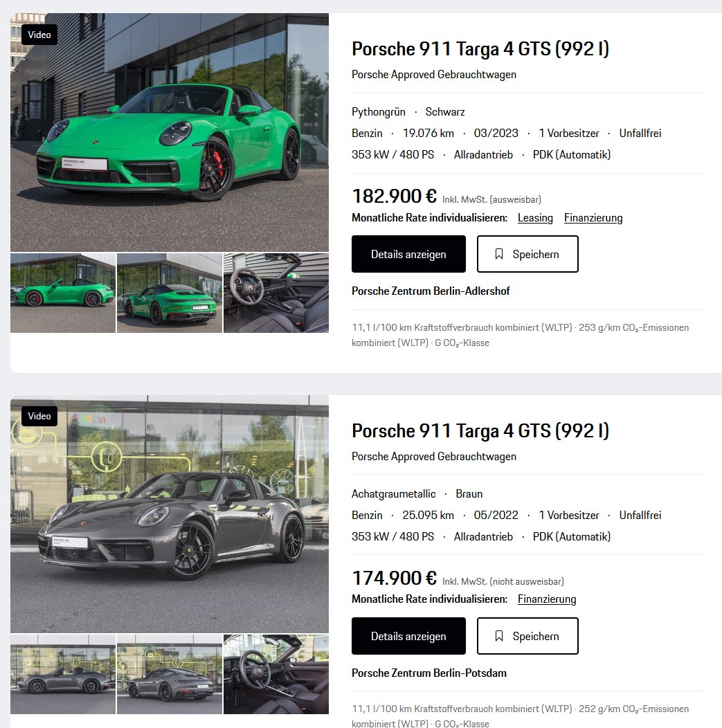The image size is (722, 728).
Task: Save the Pythongrün Targa 4 GTS
Action: (x=527, y=254)
